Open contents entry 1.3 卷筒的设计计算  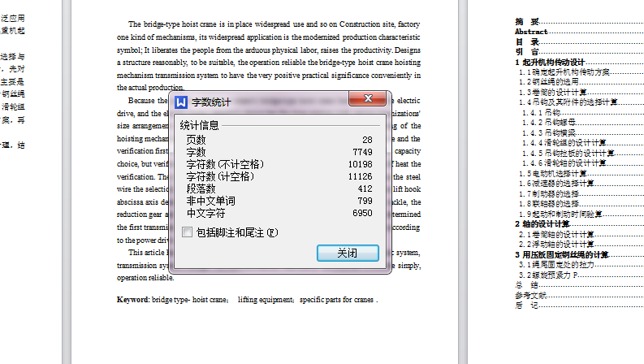[x=581, y=93]
